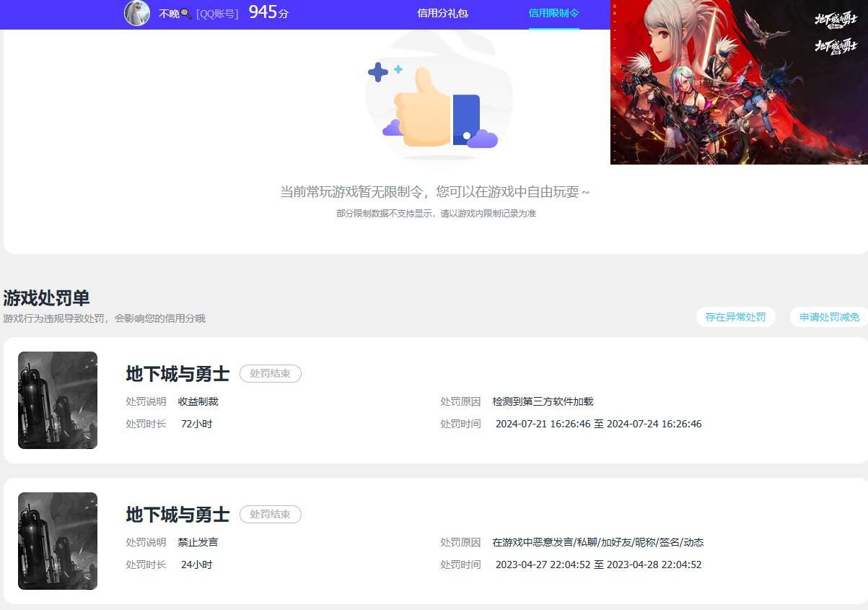Click 地下城与勇士 title in 收益制裁 record
The width and height of the screenshot is (868, 610).
[177, 374]
